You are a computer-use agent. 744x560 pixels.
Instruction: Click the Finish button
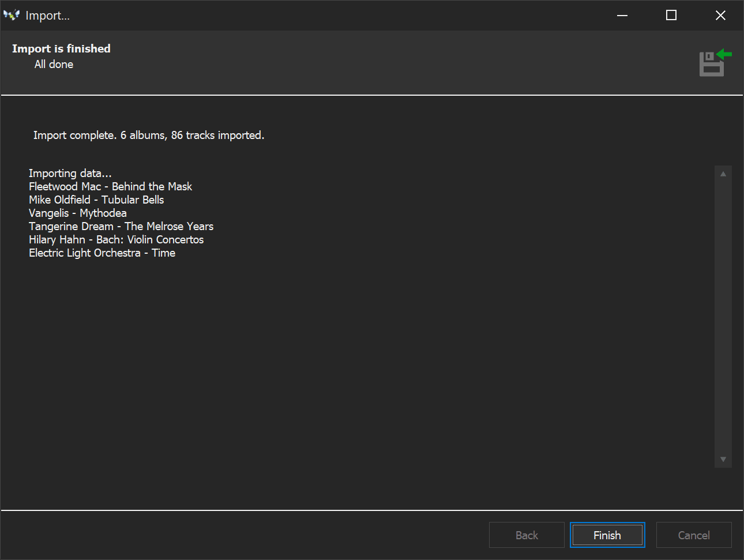coord(607,535)
